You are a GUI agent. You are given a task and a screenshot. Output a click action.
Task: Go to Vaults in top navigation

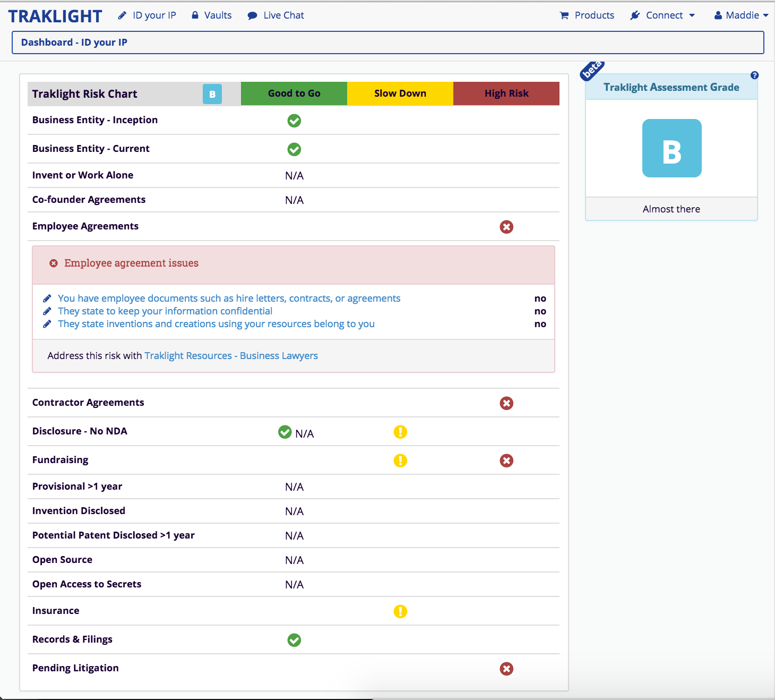(212, 15)
